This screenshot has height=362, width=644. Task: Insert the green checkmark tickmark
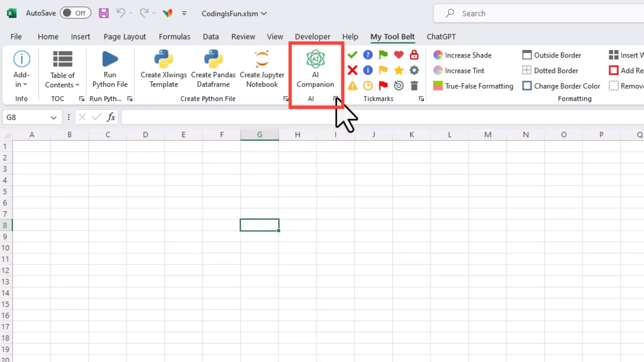click(353, 55)
